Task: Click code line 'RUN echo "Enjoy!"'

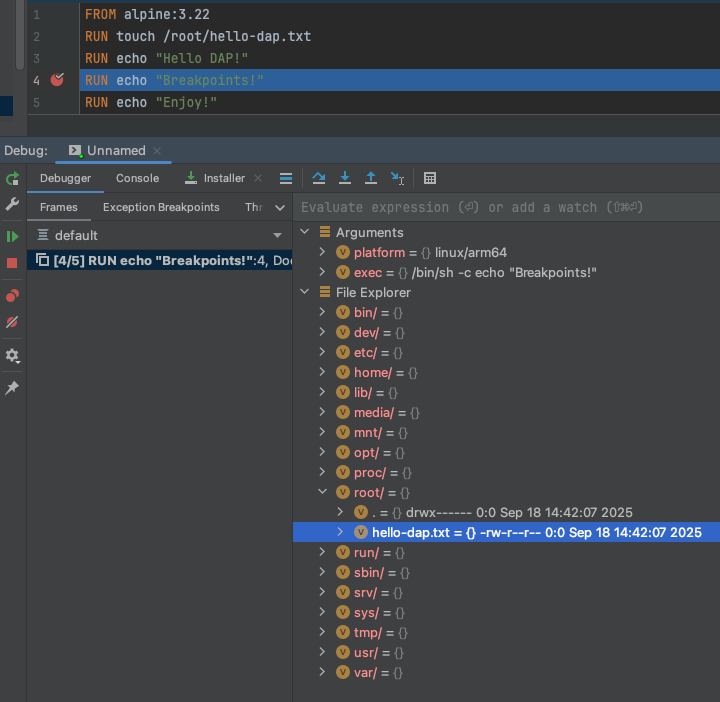Action: coord(151,102)
